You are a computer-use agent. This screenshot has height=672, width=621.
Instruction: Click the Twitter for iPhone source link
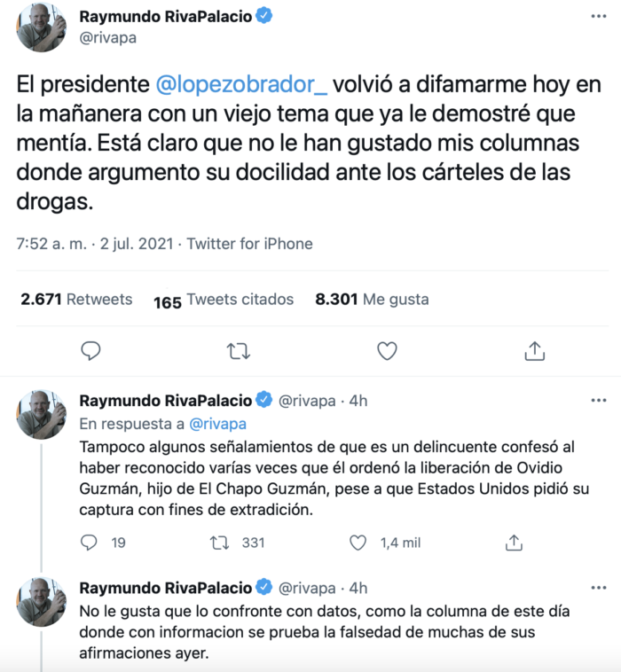point(249,243)
